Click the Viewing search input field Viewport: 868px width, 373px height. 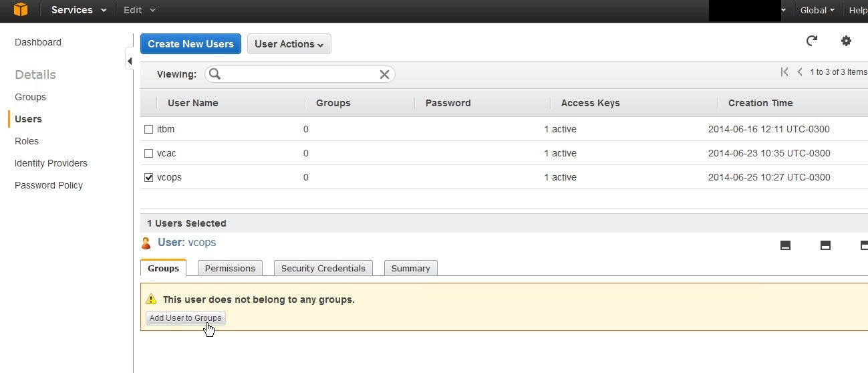299,74
